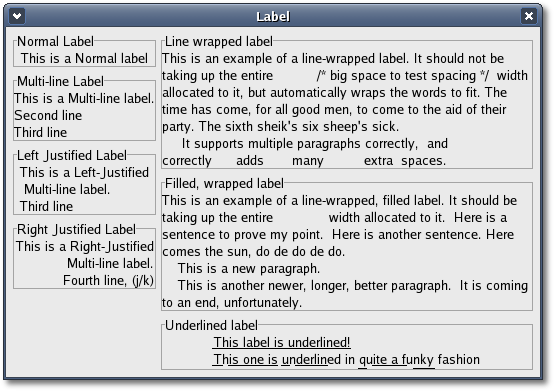The image size is (554, 391).
Task: Click the 'Filled, wrapped label' frame title
Action: [224, 183]
